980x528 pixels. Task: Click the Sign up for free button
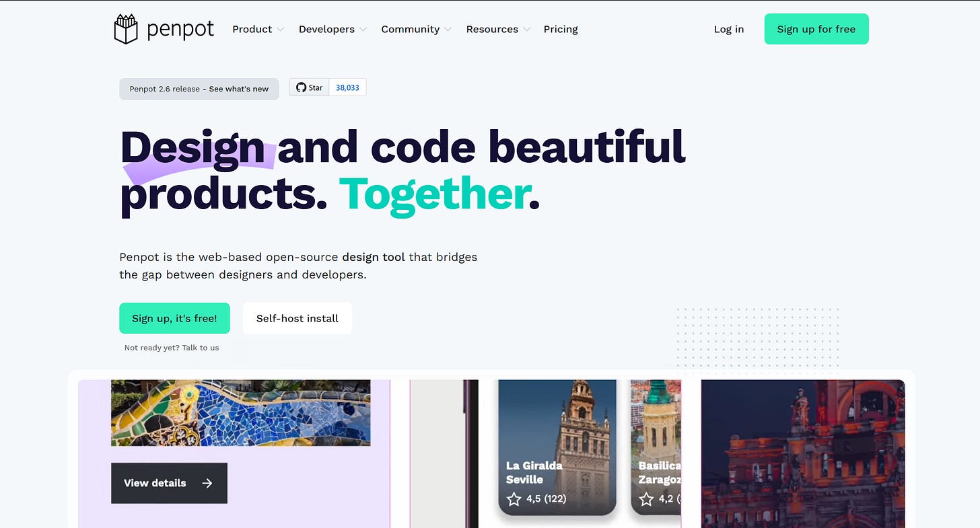point(816,29)
